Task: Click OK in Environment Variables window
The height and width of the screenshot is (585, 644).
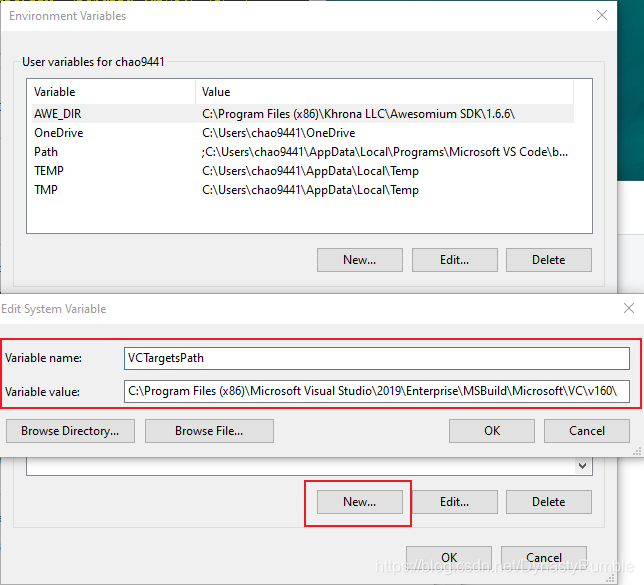Action: 449,557
